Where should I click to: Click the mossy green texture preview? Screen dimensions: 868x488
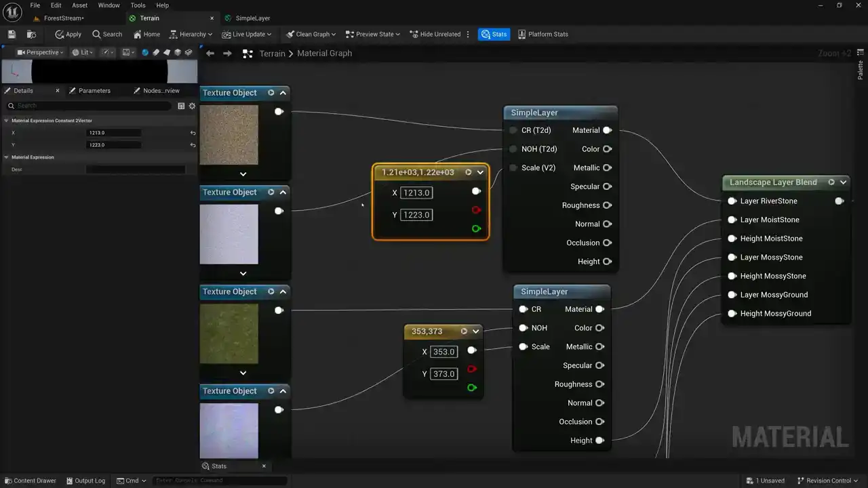click(x=229, y=333)
